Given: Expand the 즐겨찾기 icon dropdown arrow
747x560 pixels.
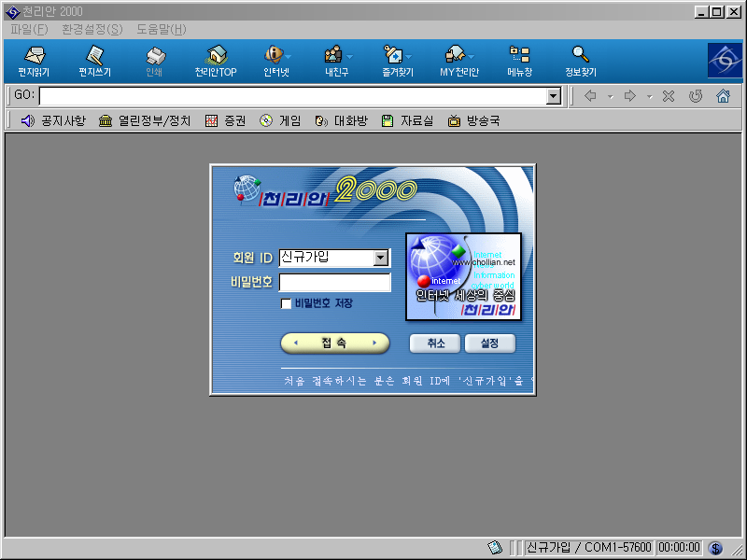Looking at the screenshot, I should click(409, 57).
